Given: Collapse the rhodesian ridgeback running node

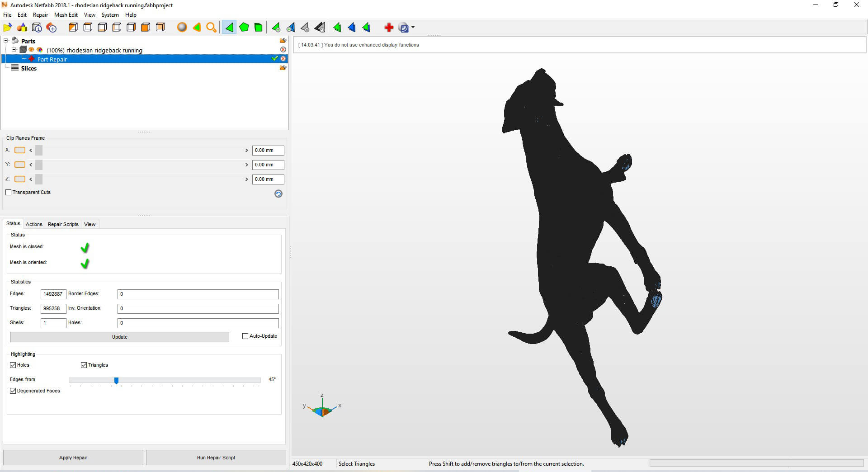Looking at the screenshot, I should click(x=14, y=50).
